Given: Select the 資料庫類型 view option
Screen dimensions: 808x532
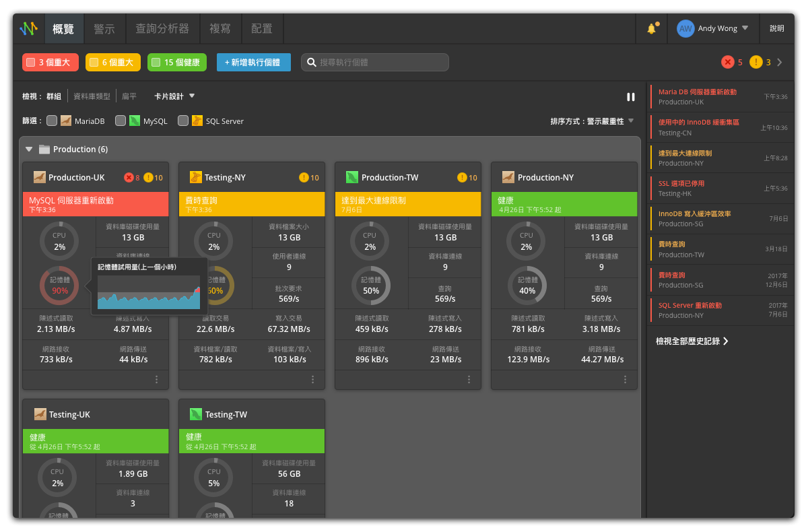Looking at the screenshot, I should pos(92,97).
